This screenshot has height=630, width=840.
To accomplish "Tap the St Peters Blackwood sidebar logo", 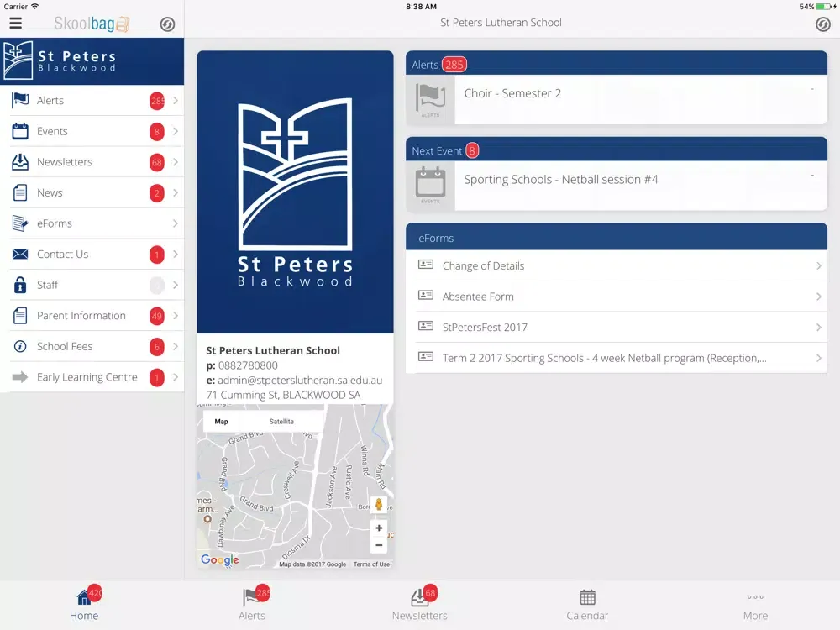I will (x=60, y=60).
